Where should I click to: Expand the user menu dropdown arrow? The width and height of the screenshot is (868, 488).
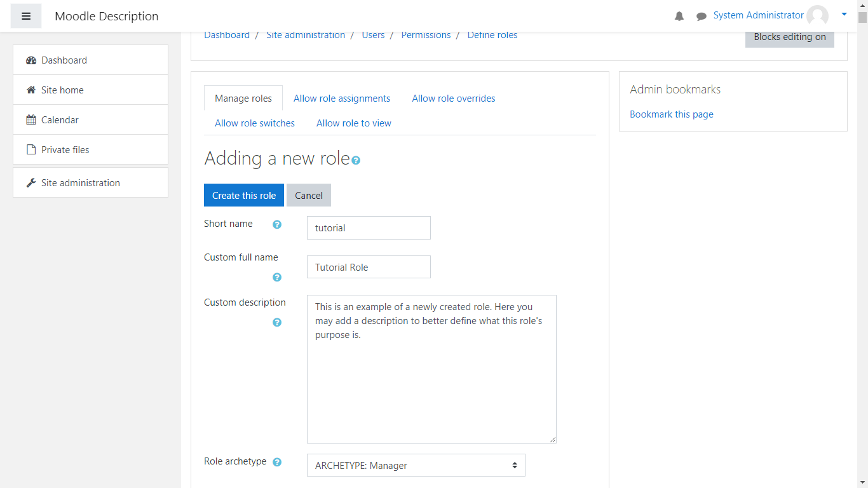pos(844,14)
